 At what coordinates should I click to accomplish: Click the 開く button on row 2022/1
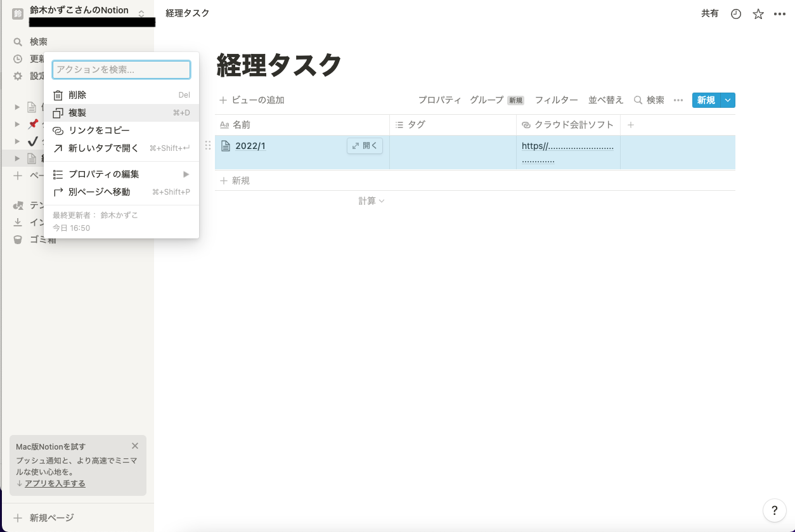coord(365,146)
